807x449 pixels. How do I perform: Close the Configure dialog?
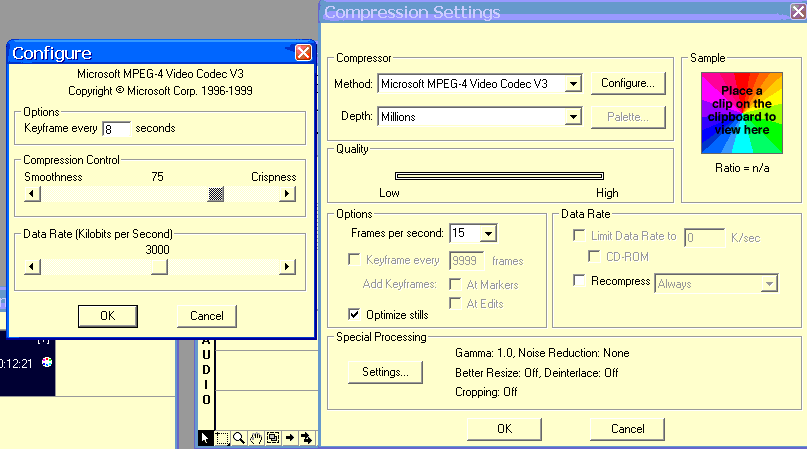pyautogui.click(x=303, y=53)
